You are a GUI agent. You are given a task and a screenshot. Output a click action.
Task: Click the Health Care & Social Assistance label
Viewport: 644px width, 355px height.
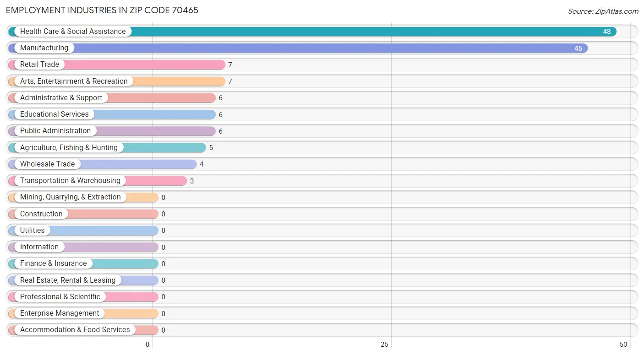[x=73, y=31]
